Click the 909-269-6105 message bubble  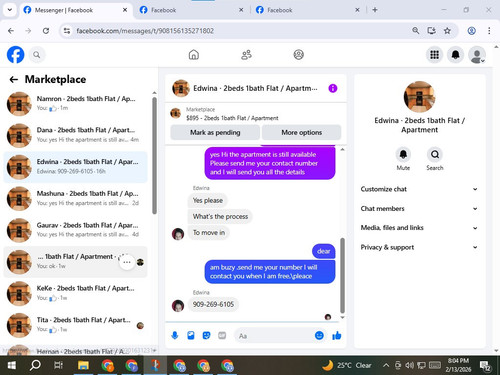(213, 304)
